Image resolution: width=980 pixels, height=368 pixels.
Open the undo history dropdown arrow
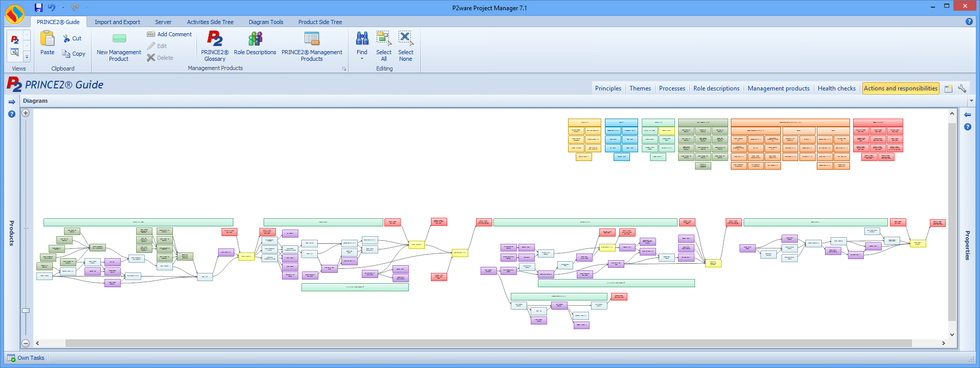pos(63,8)
